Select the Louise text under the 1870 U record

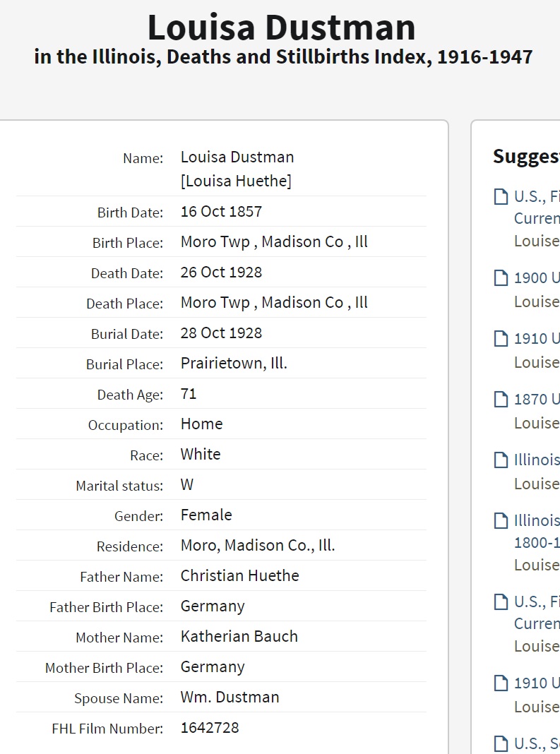click(x=537, y=423)
